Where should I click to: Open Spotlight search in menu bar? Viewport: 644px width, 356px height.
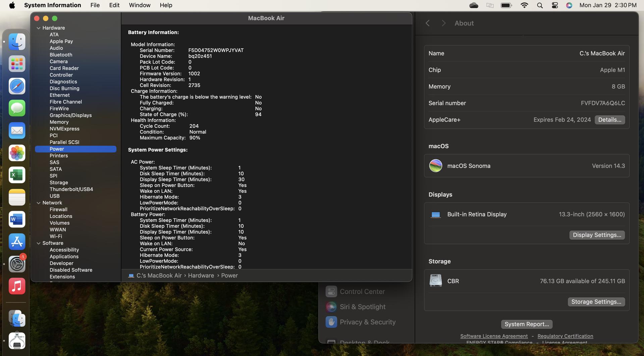[540, 5]
